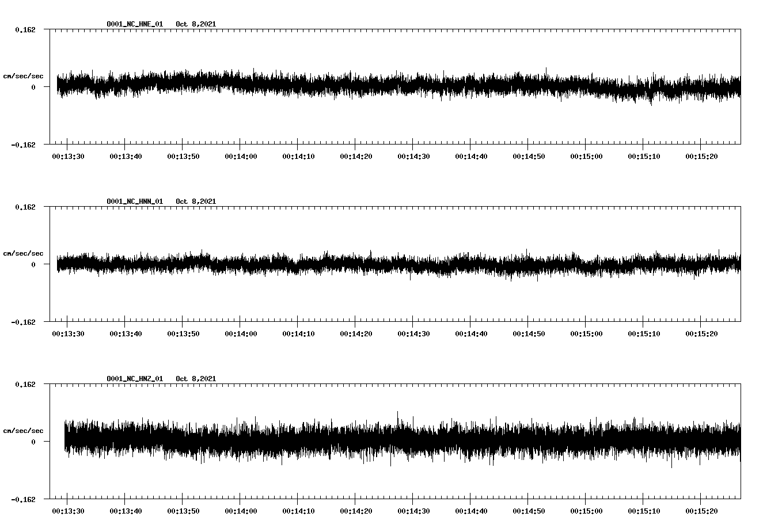Click the 00:15:10 time label under HNE chart
The image size is (782, 532).
coord(644,157)
